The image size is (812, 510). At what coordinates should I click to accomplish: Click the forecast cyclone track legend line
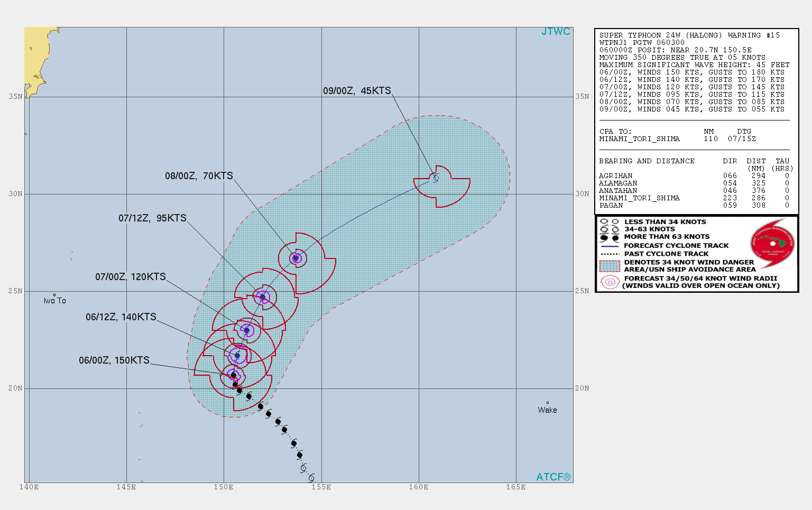coord(610,246)
